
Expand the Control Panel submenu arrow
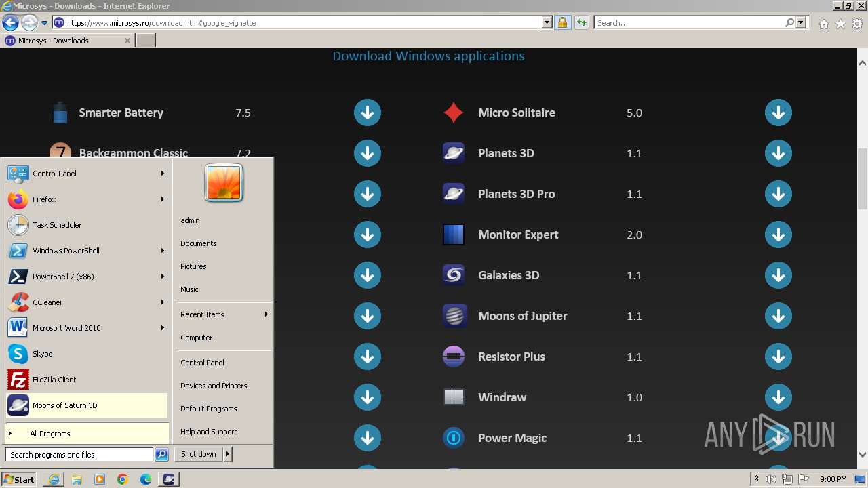coord(163,174)
